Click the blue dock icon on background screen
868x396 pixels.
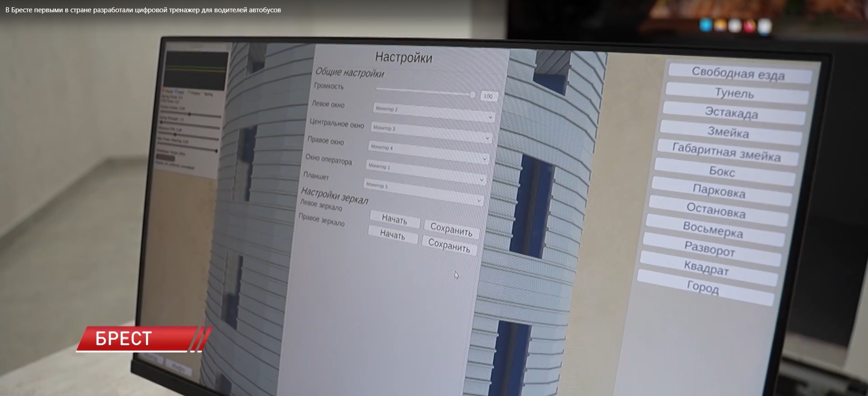click(706, 25)
